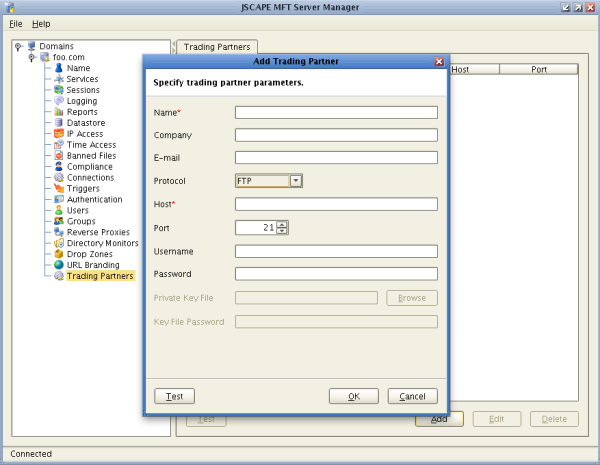Image resolution: width=600 pixels, height=465 pixels.
Task: Open the Protocol dropdown
Action: pyautogui.click(x=296, y=181)
